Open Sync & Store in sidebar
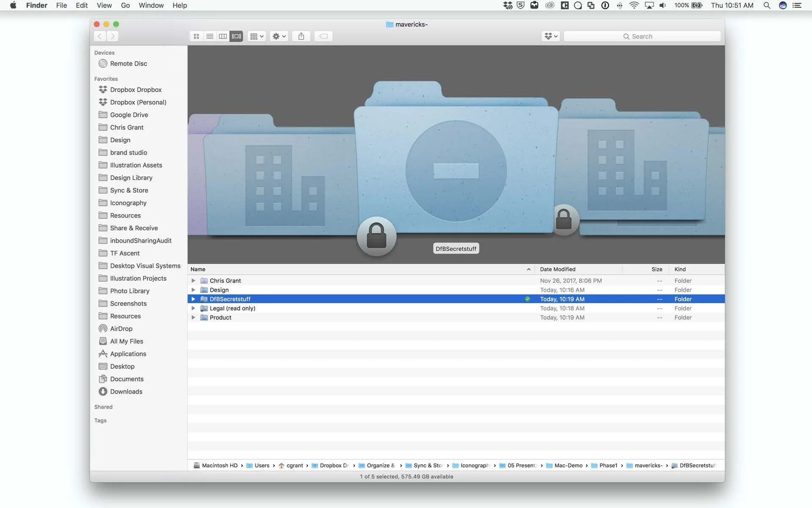Screen dimensions: 812x508 tap(129, 190)
